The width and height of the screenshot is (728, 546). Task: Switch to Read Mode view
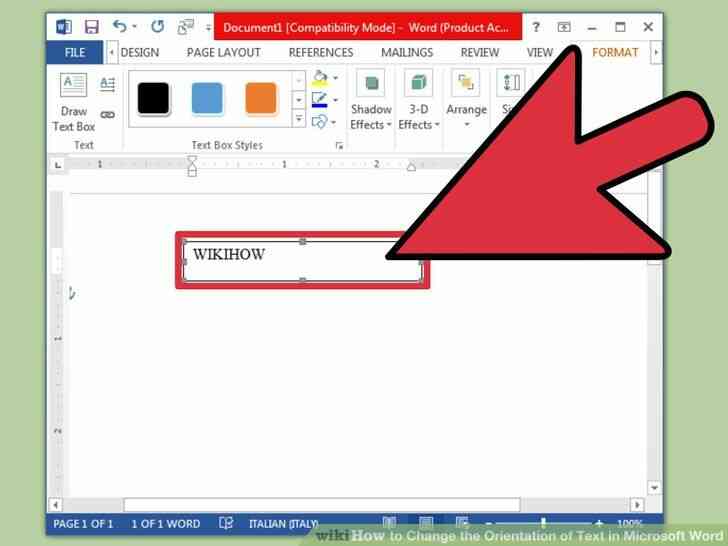tap(389, 523)
